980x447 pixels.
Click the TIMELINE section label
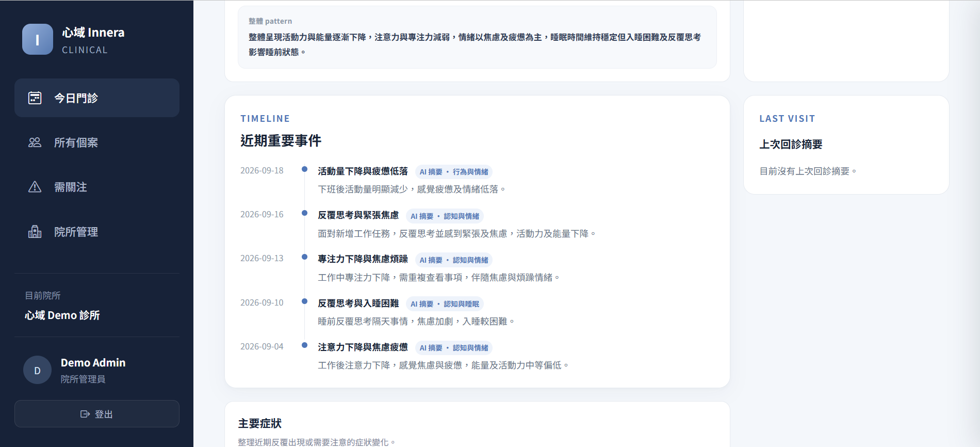coord(265,118)
